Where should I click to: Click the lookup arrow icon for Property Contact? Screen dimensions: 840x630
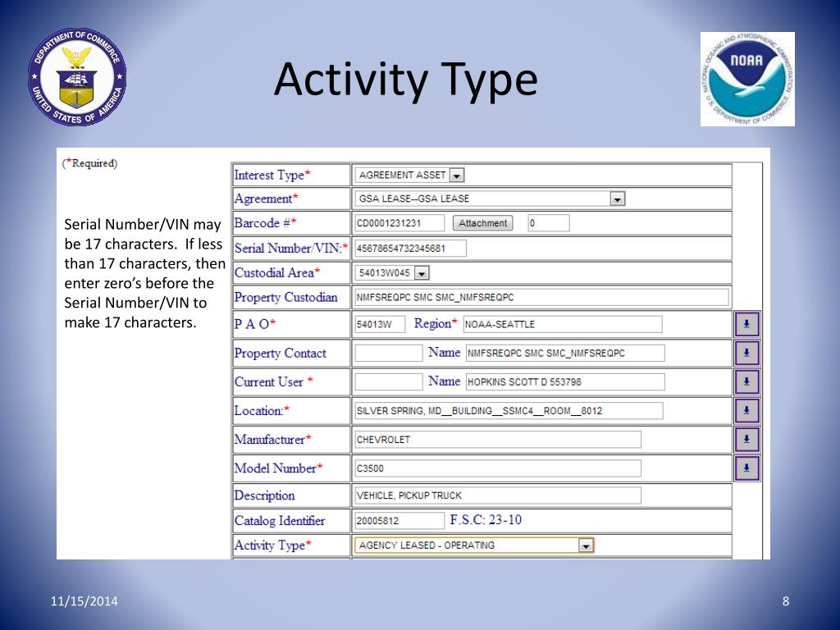(x=746, y=353)
